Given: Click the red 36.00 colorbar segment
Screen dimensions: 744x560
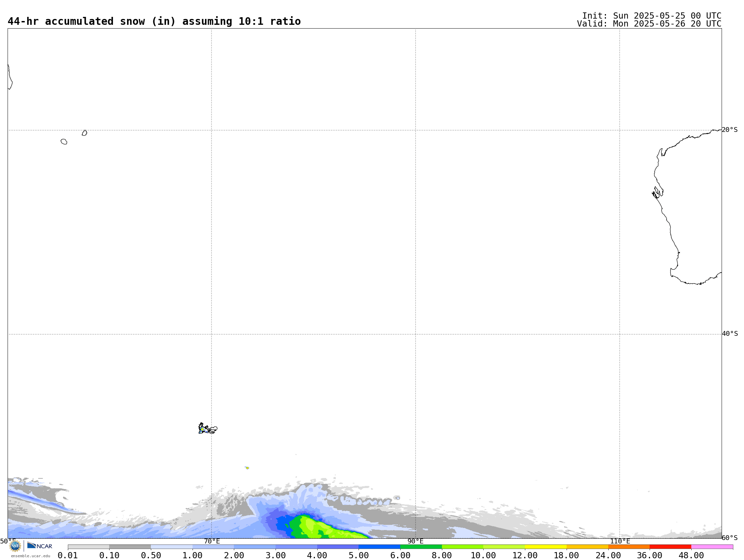Looking at the screenshot, I should click(x=670, y=547).
